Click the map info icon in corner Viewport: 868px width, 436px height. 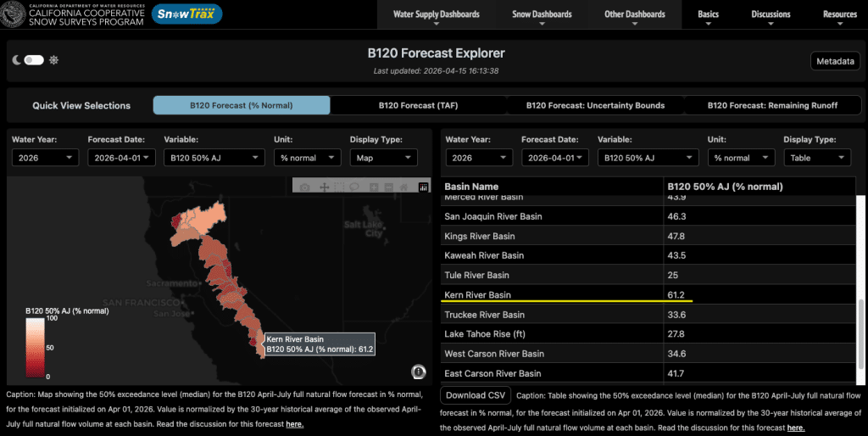coord(418,372)
